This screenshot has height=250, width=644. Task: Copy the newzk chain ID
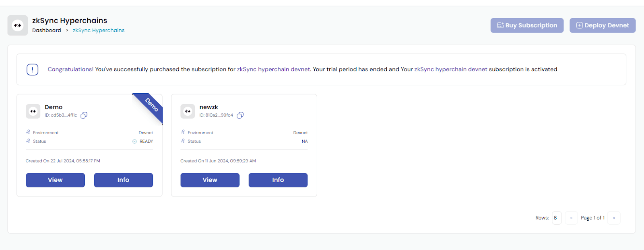(x=240, y=115)
